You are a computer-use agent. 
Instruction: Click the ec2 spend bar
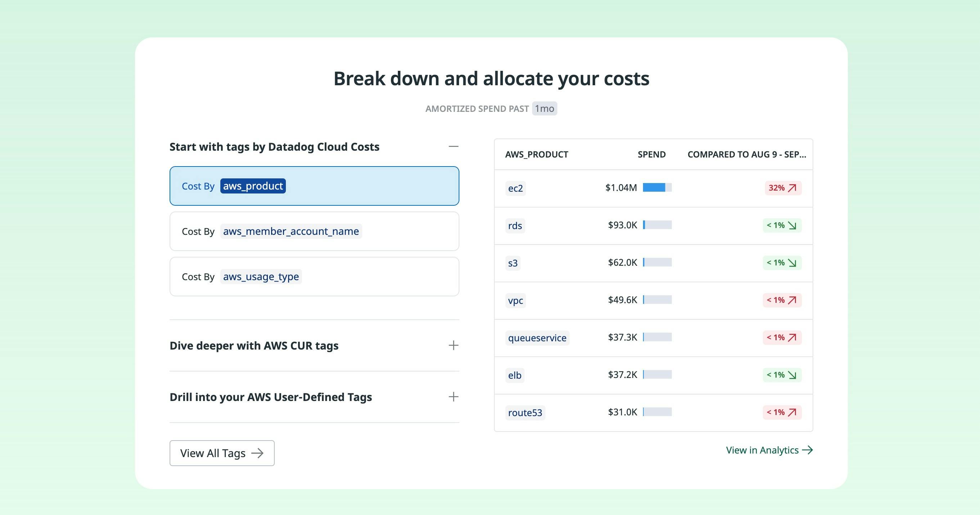(657, 187)
